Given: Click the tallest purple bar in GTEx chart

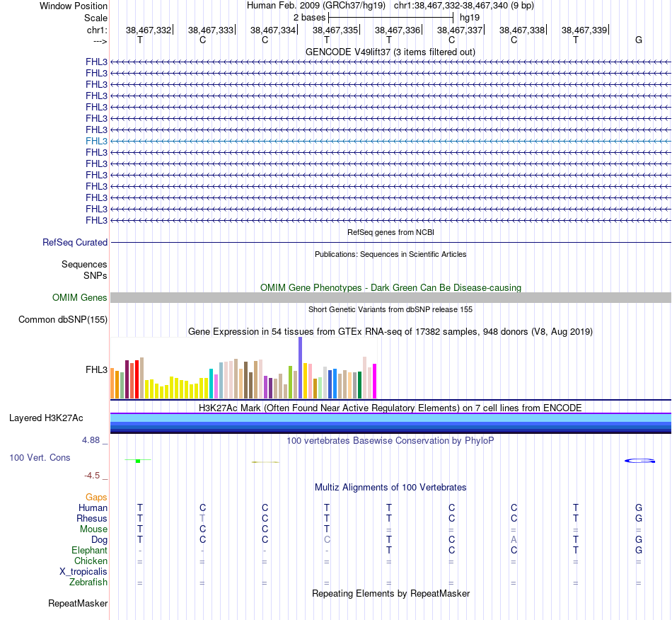Looking at the screenshot, I should pyautogui.click(x=301, y=368).
